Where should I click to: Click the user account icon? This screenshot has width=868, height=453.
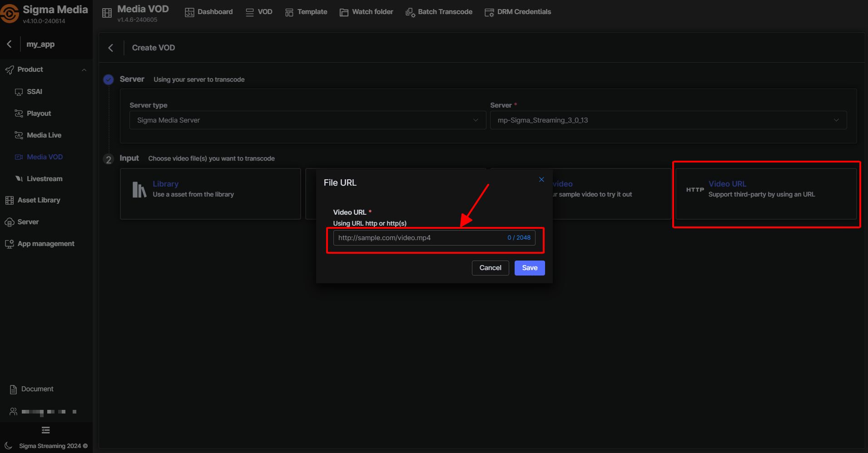pyautogui.click(x=13, y=412)
